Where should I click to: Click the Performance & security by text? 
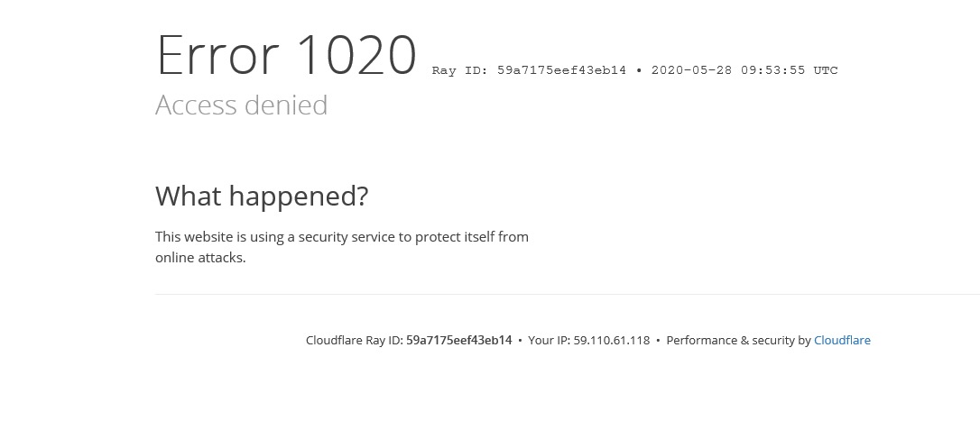[x=739, y=340]
